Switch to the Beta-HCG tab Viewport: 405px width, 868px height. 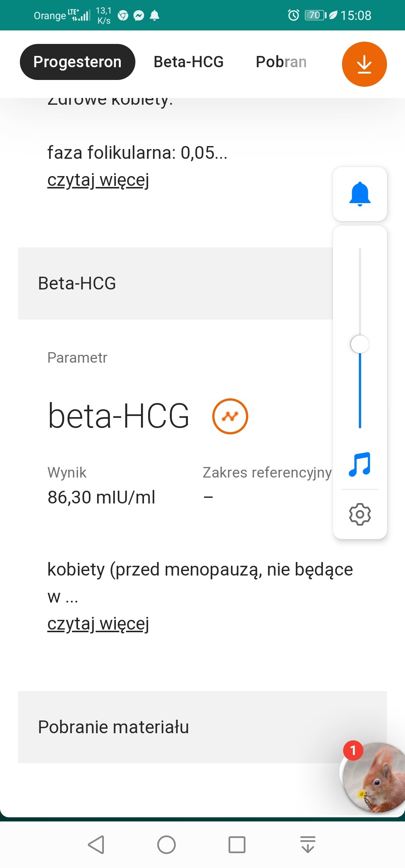[189, 62]
